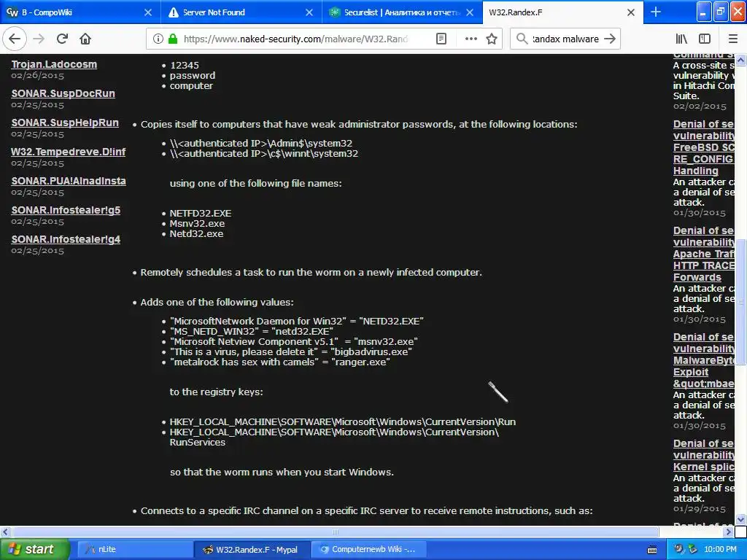The height and width of the screenshot is (560, 747).
Task: Click the vertical scrollbar up arrow
Action: 741,60
